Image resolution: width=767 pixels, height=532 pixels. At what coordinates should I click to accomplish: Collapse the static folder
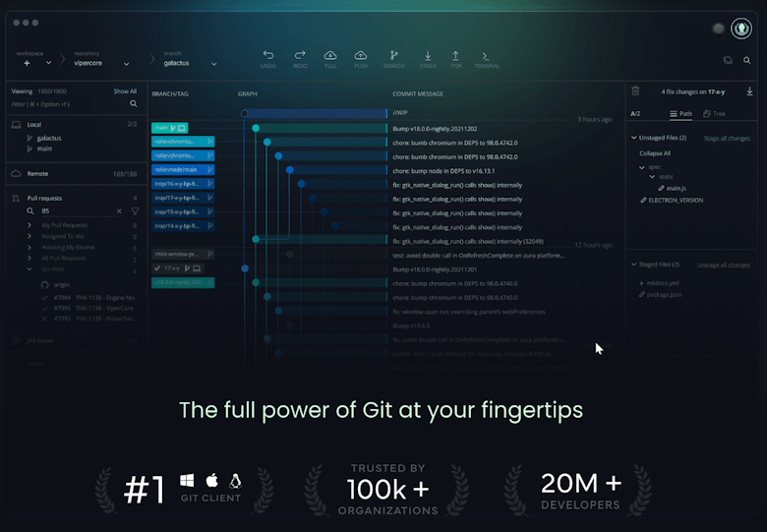[652, 177]
